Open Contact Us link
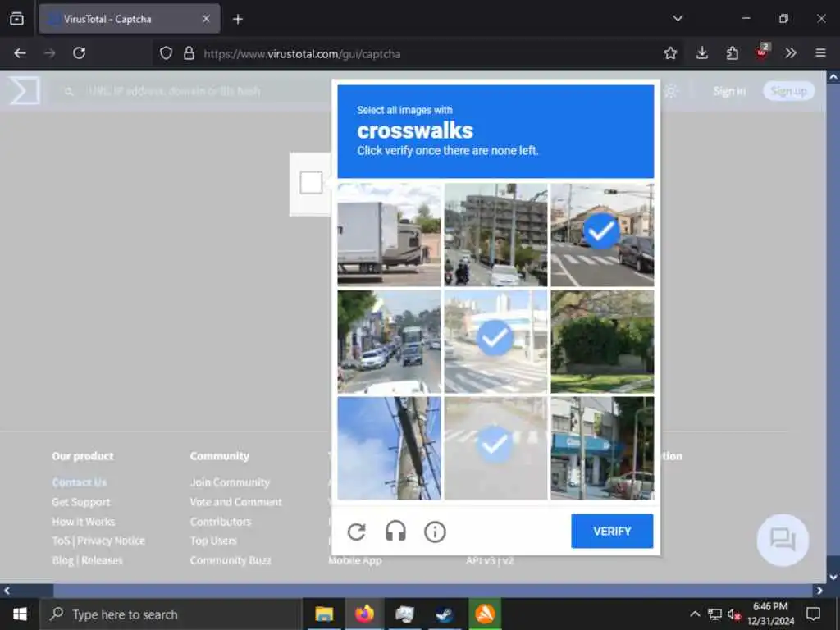Viewport: 840px width, 630px height. [x=80, y=482]
